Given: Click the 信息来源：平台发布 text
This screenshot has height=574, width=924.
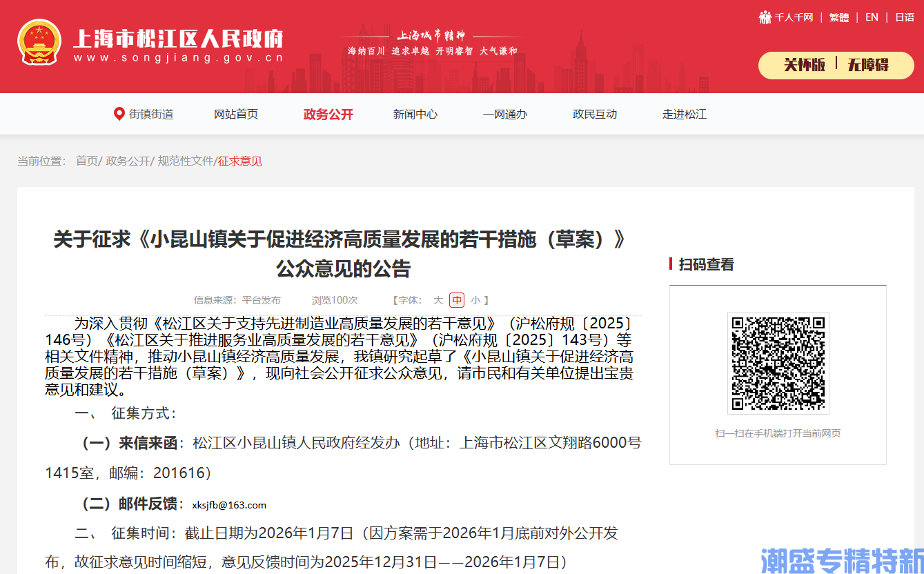Looking at the screenshot, I should [x=237, y=300].
